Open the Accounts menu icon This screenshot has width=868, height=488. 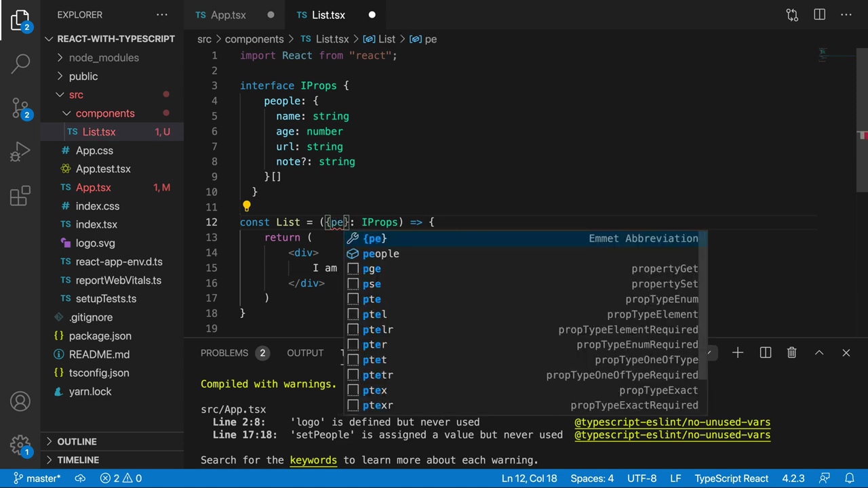20,401
